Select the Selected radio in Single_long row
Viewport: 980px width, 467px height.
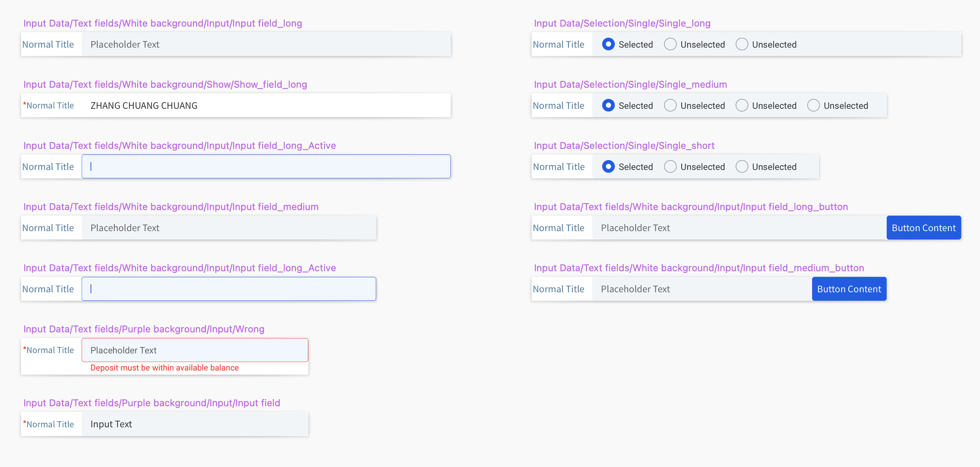[x=608, y=44]
